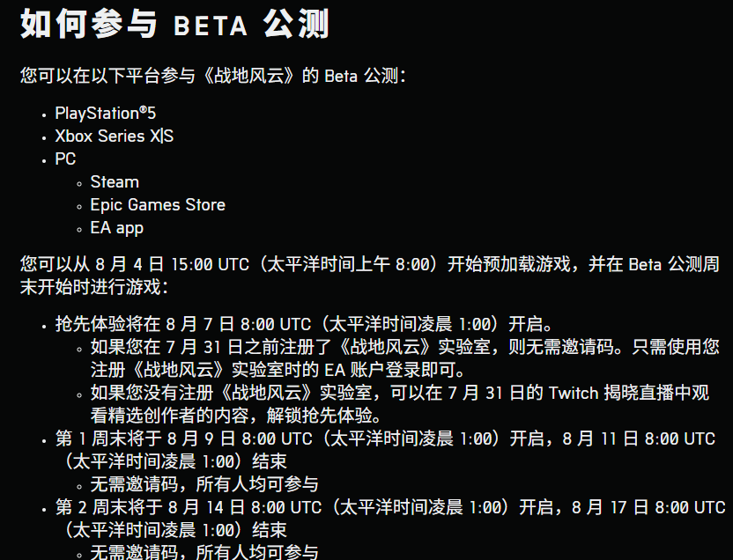Click the 抢先体验 8 月 7 日 opening line
The image size is (733, 560).
pos(304,324)
